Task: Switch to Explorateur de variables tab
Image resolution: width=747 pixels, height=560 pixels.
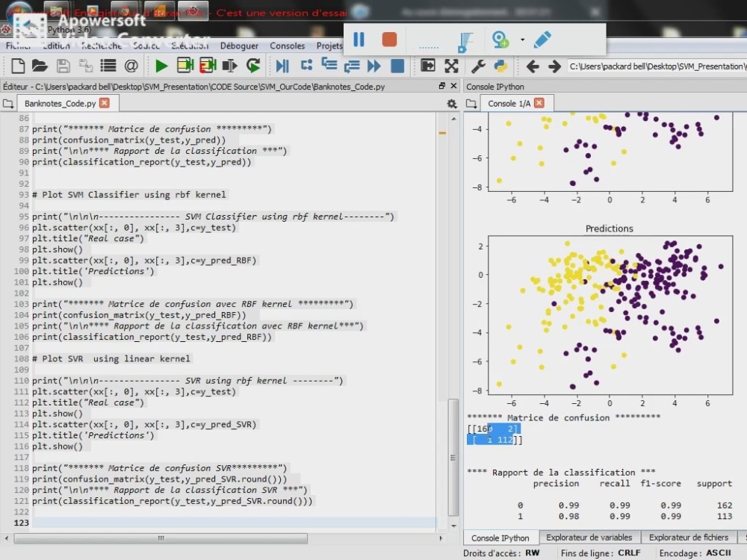Action: coord(589,537)
